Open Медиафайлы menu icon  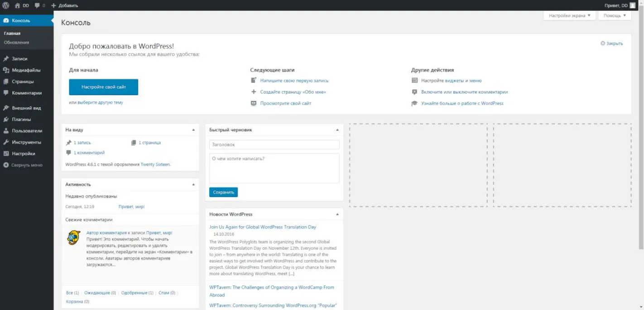pos(6,70)
